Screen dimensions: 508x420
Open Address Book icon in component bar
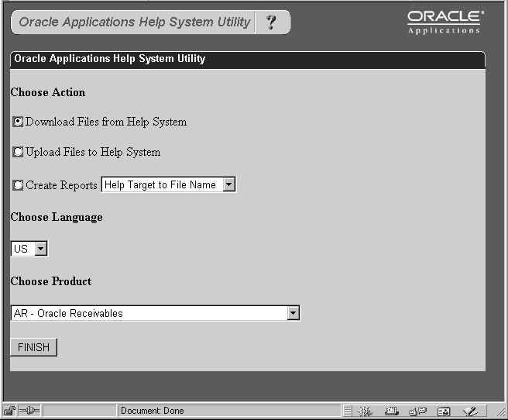click(x=444, y=411)
